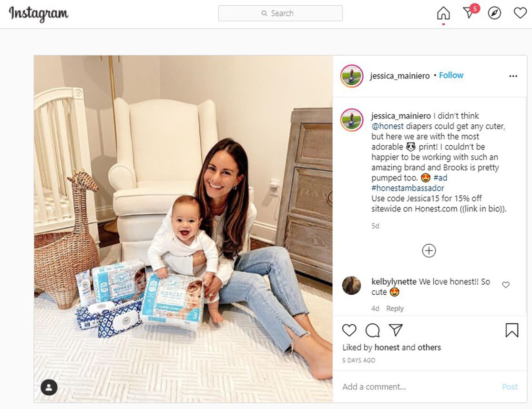Open the @honest mention link
The image size is (532, 409).
point(388,126)
